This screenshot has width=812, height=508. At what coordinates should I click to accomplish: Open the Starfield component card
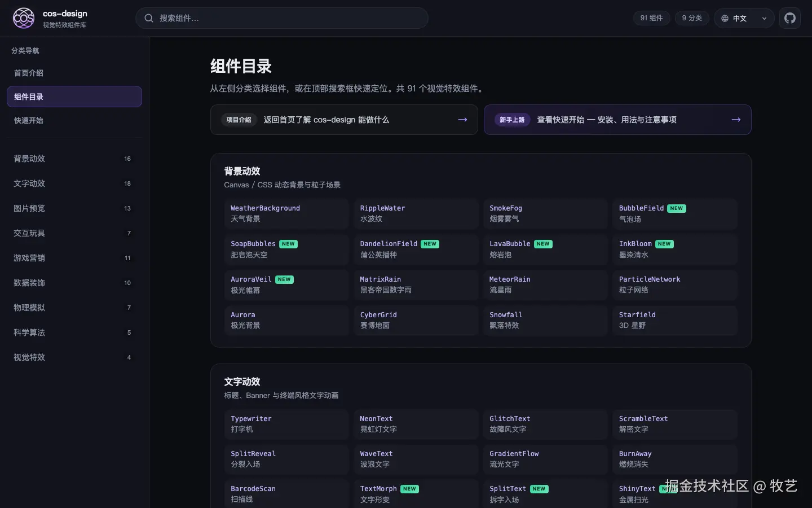pyautogui.click(x=675, y=320)
